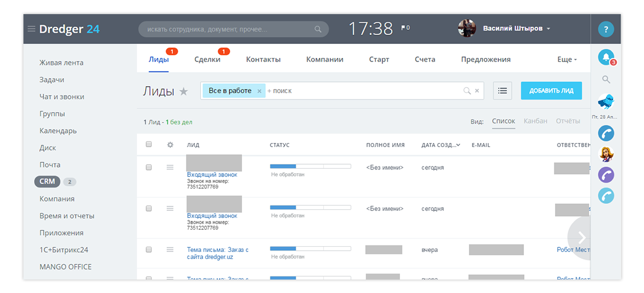Screen dimensions: 644x293
Task: Check the first Входящий звонок lead checkbox
Action: click(x=149, y=168)
